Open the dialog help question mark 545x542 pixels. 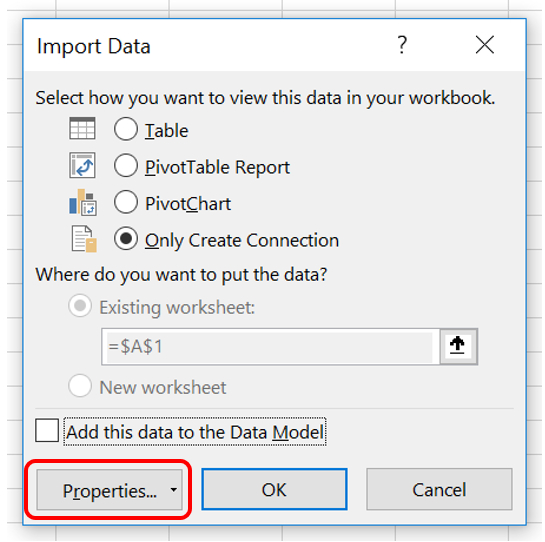tap(402, 45)
